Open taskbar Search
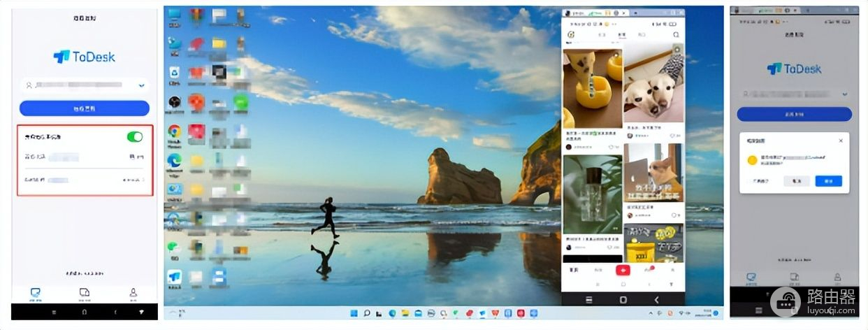Screen dimensions: 868x330 click(366, 313)
